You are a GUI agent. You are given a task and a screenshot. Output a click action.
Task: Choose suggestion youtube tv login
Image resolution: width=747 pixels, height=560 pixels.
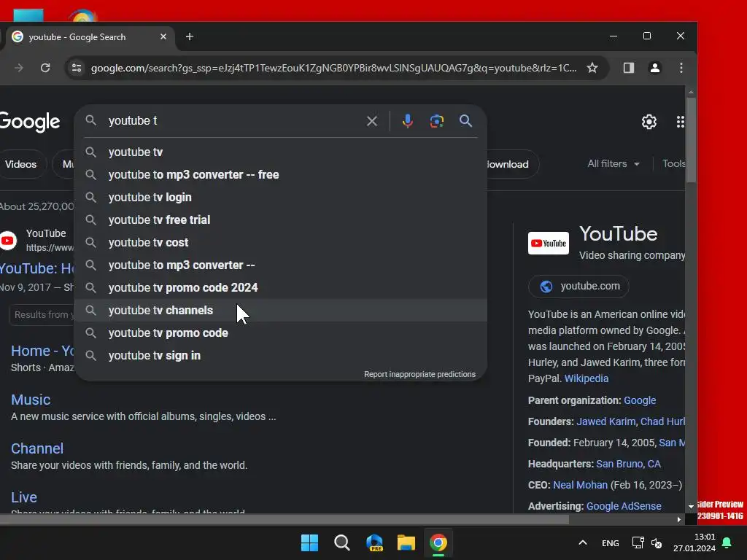(x=281, y=197)
